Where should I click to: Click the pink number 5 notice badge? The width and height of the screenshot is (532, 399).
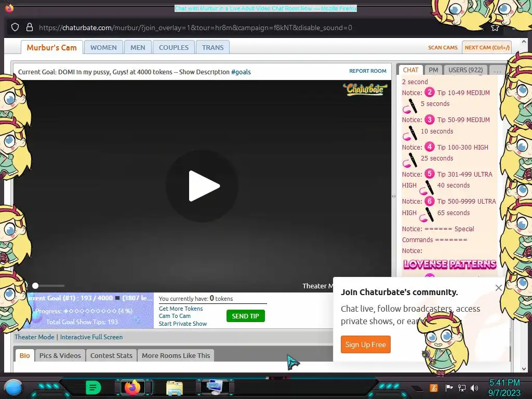430,174
